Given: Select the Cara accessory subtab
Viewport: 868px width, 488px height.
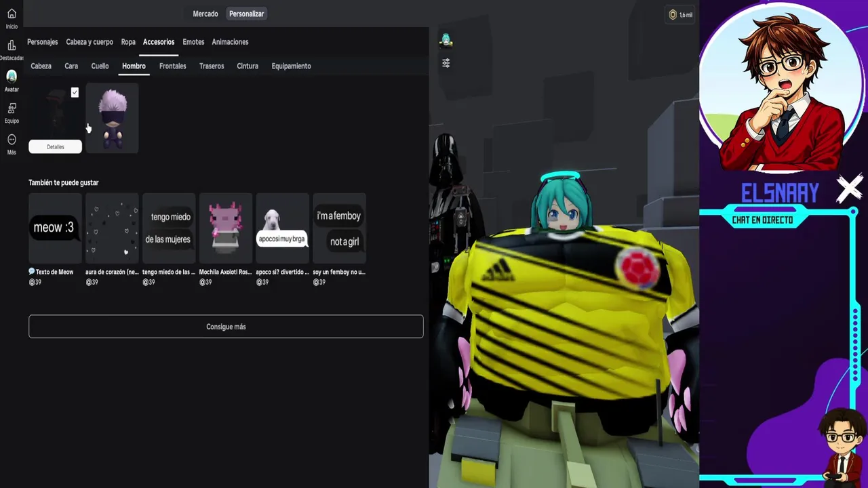Looking at the screenshot, I should 71,66.
